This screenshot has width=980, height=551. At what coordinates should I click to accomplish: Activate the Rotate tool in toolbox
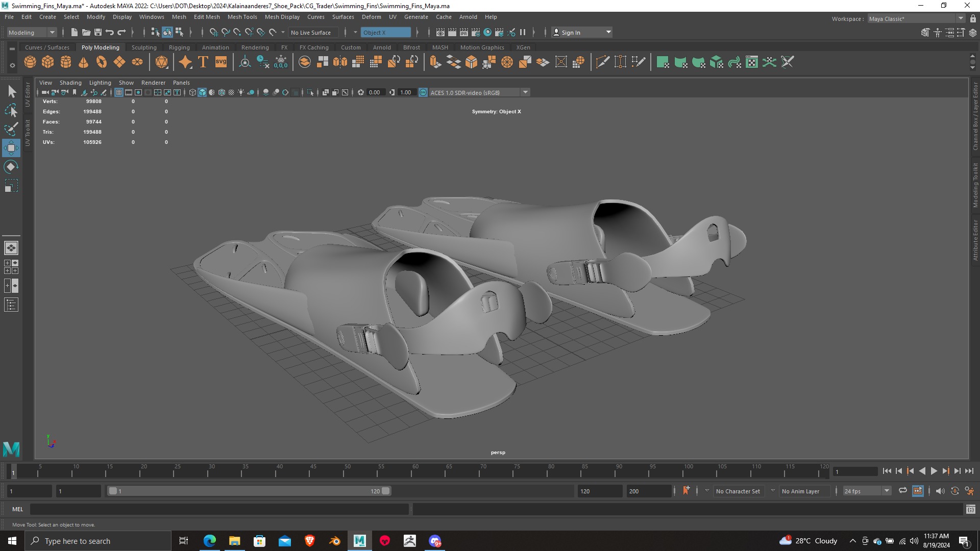(11, 167)
